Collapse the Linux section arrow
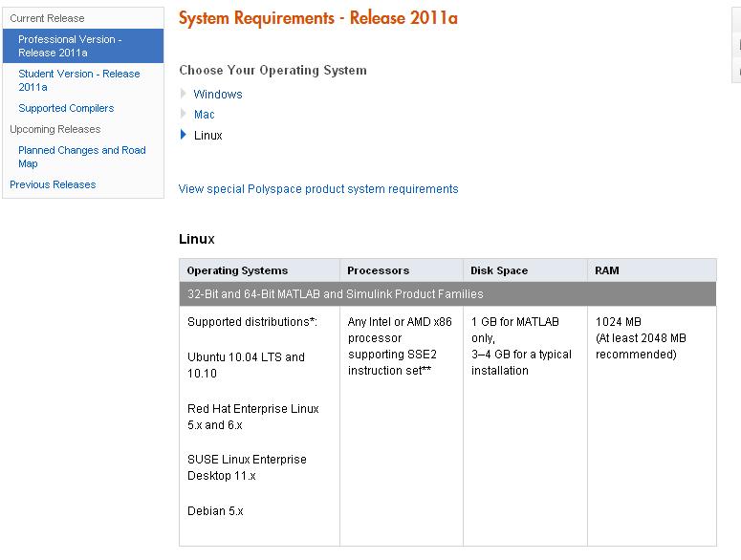The image size is (741, 560). (x=184, y=136)
